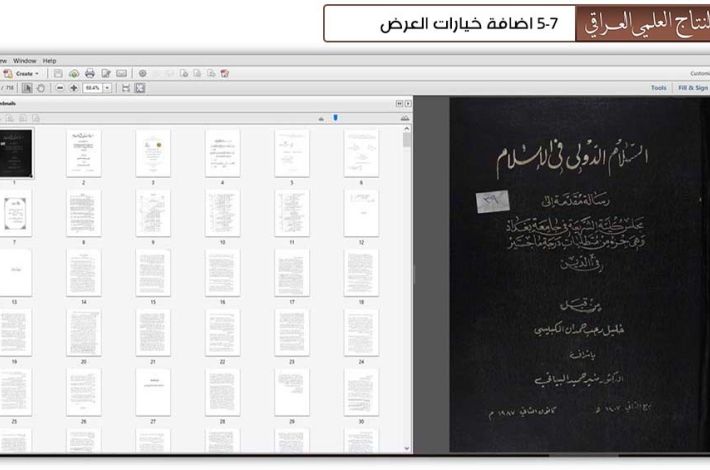Image resolution: width=710 pixels, height=470 pixels.
Task: Select the page 13 thumbnail
Action: 15,273
